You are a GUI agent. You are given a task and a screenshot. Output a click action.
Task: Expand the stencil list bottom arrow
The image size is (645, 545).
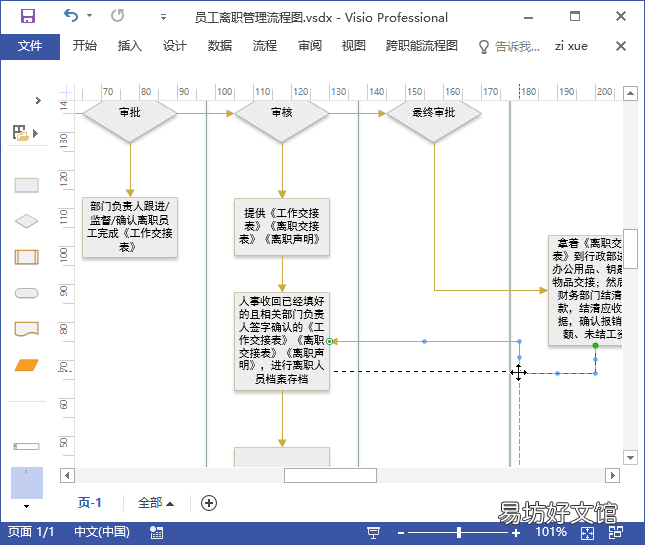27,506
